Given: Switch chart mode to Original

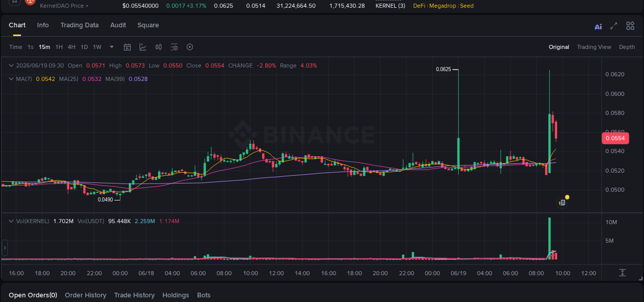Looking at the screenshot, I should pos(559,47).
